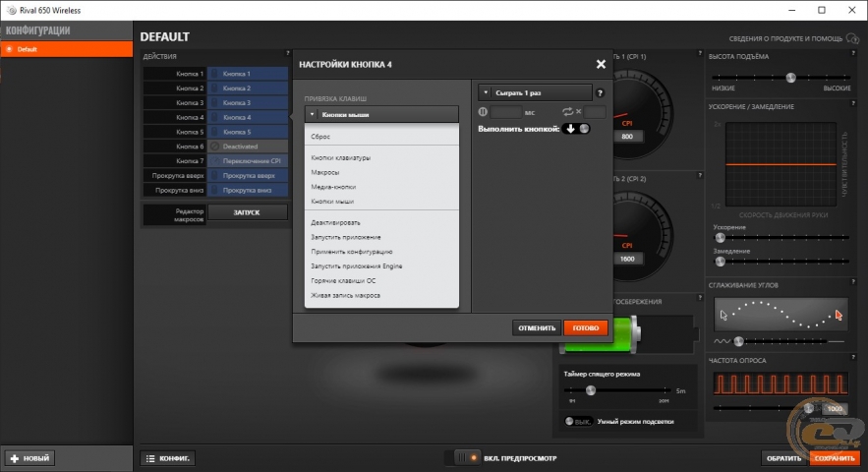This screenshot has width=868, height=472.
Task: Toggle Выполнить кнопкой press/release switch
Action: [x=576, y=129]
